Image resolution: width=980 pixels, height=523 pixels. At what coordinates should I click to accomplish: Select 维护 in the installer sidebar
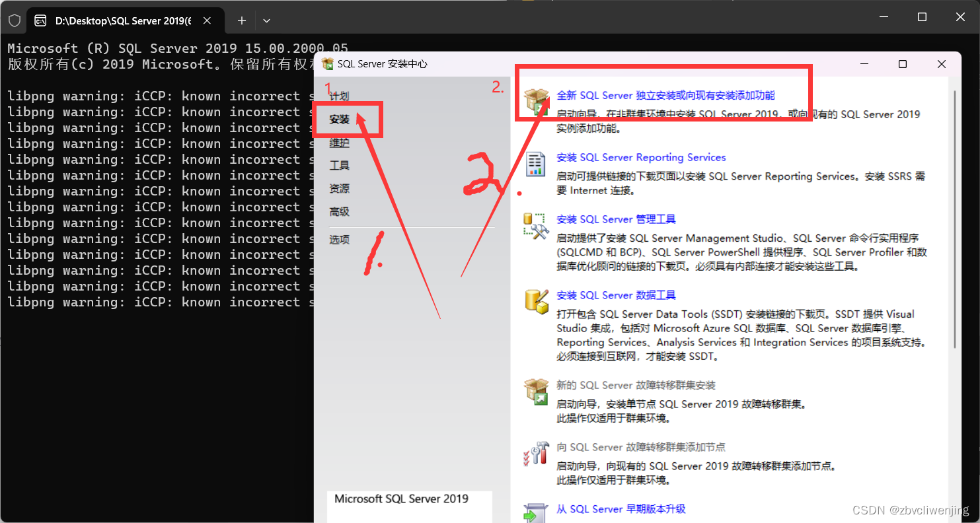(x=339, y=143)
